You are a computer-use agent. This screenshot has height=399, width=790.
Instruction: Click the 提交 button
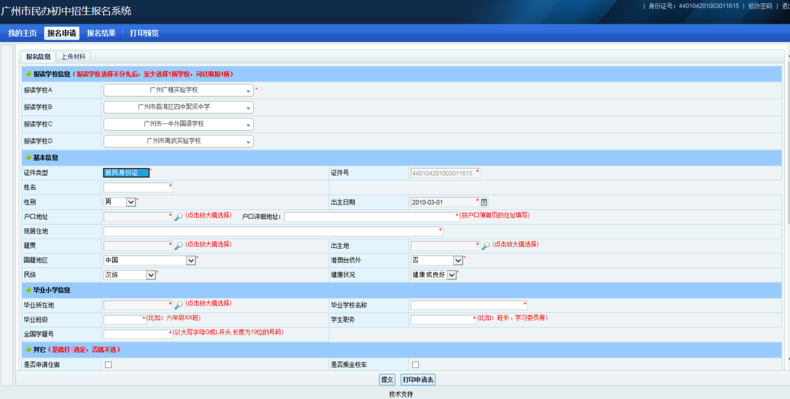click(x=387, y=380)
